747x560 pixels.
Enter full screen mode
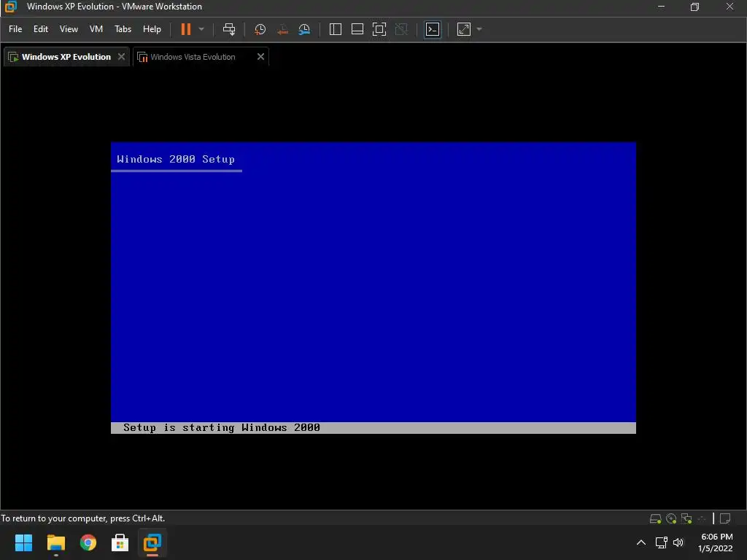[x=379, y=29]
